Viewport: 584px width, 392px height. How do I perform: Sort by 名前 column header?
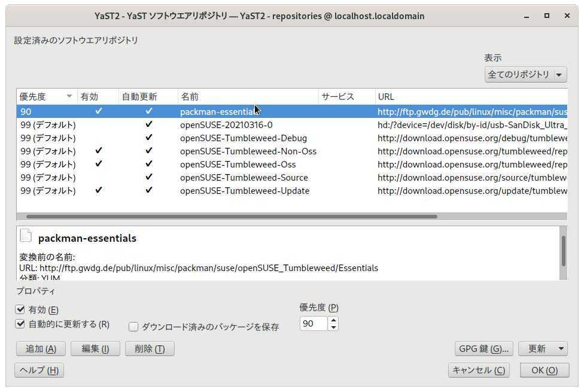pyautogui.click(x=248, y=96)
